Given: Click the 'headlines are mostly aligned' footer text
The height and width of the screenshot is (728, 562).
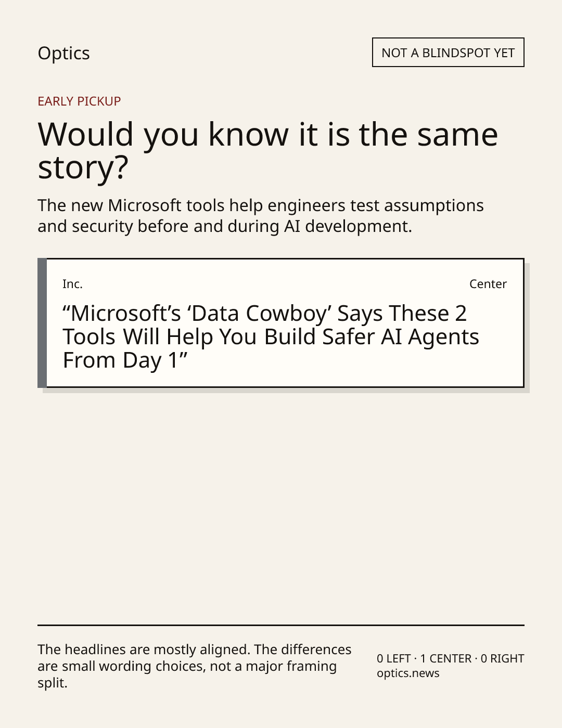Looking at the screenshot, I should coord(195,666).
